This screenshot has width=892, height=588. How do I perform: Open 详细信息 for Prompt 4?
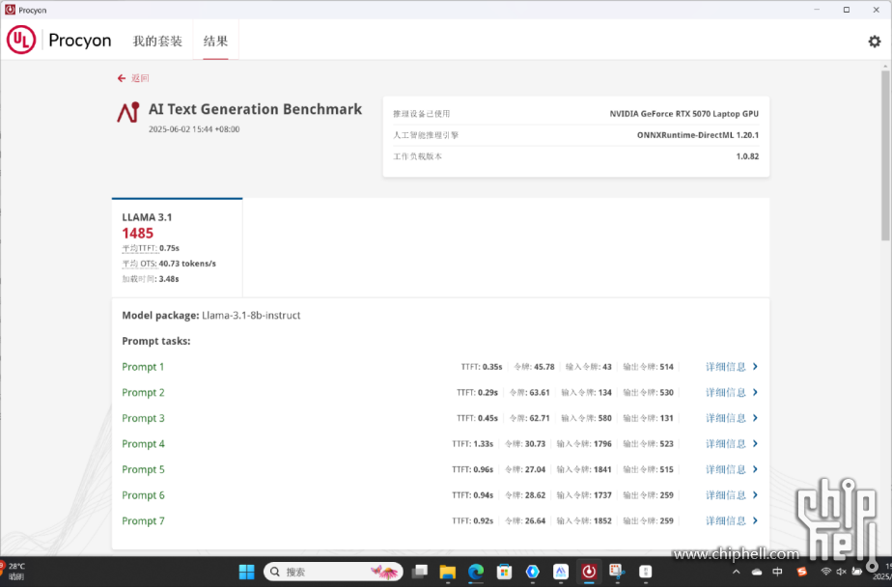pos(725,443)
